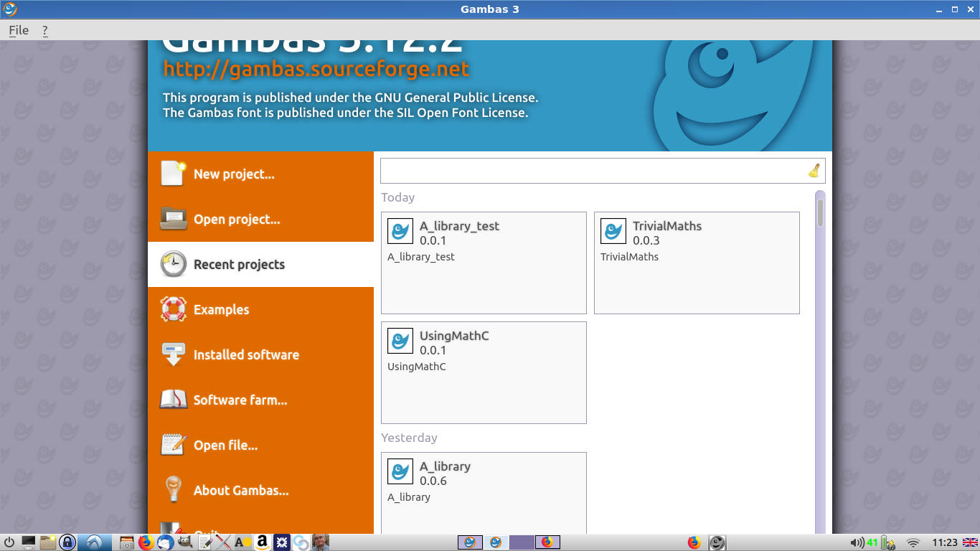Open the gambas.sourceforge.net link
Screen dimensions: 980x551
tap(316, 69)
